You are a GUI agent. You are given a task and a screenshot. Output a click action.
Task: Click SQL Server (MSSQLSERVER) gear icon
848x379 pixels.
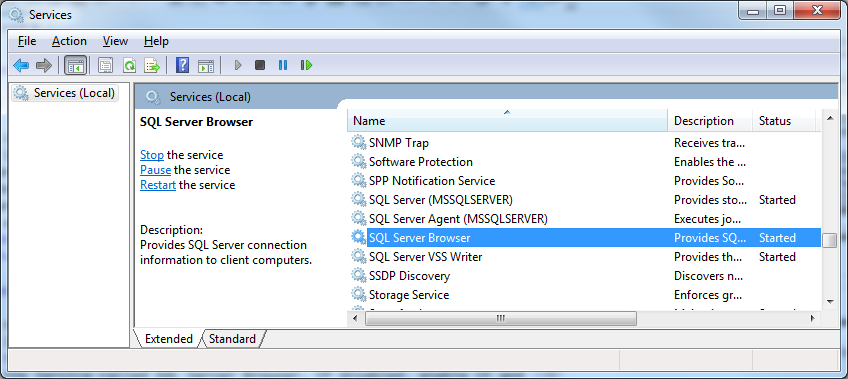[359, 200]
